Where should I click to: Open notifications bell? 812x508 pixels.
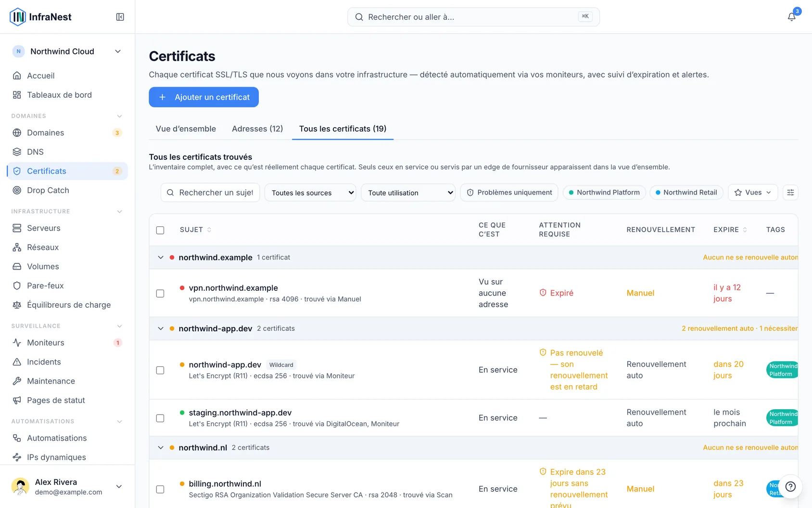tap(791, 17)
